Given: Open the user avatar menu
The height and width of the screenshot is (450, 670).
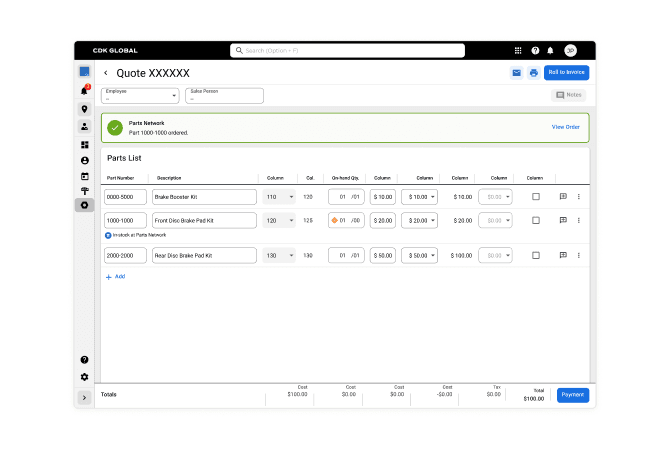Looking at the screenshot, I should tap(570, 50).
